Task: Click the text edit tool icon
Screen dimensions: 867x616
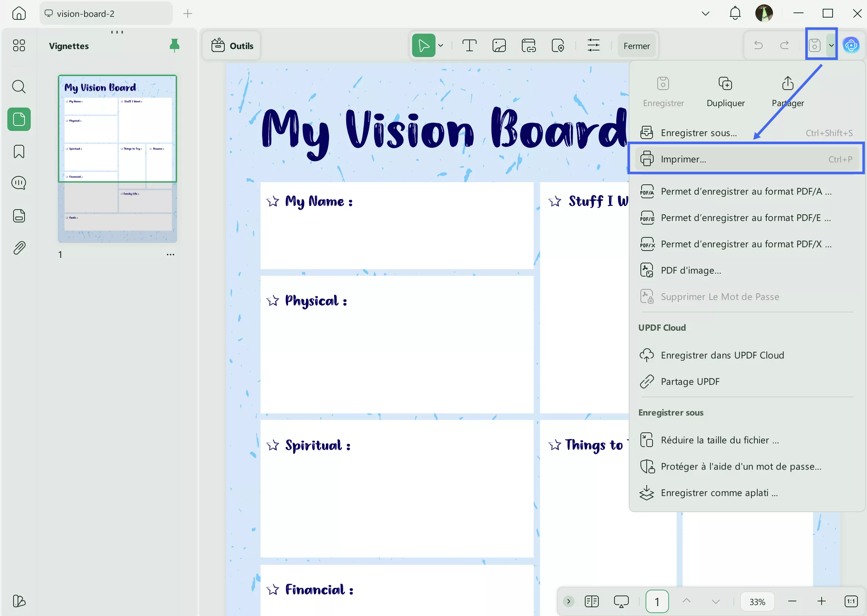Action: [469, 45]
